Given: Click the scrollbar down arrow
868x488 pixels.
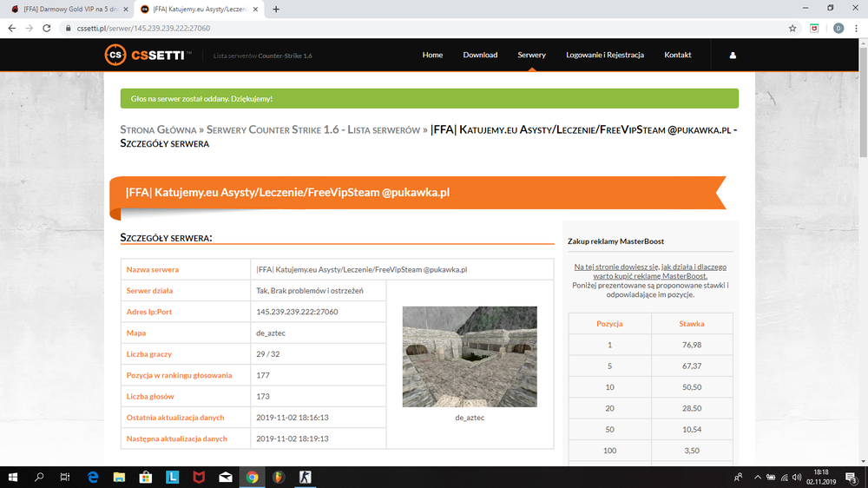Looking at the screenshot, I should click(x=863, y=461).
